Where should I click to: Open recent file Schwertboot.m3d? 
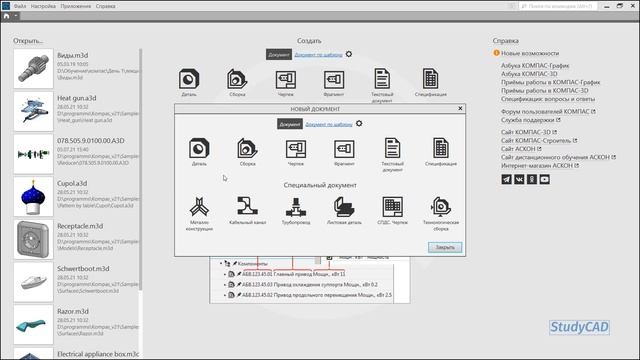[x=76, y=282]
